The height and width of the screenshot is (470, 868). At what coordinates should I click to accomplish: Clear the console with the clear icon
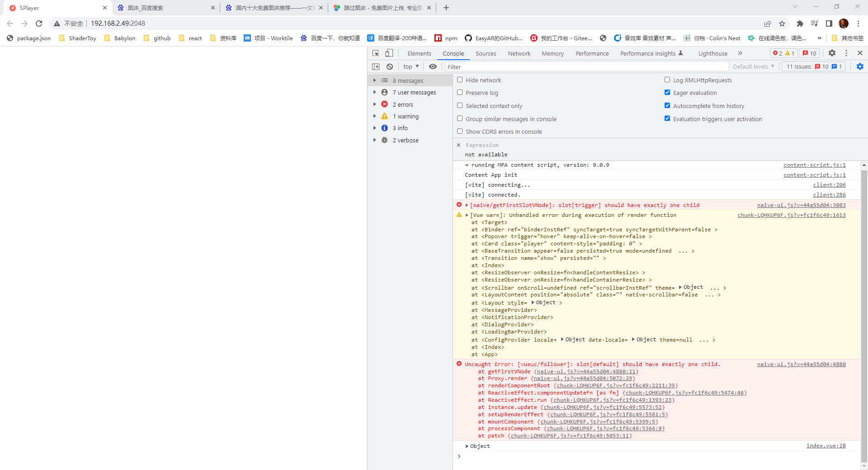[x=390, y=67]
